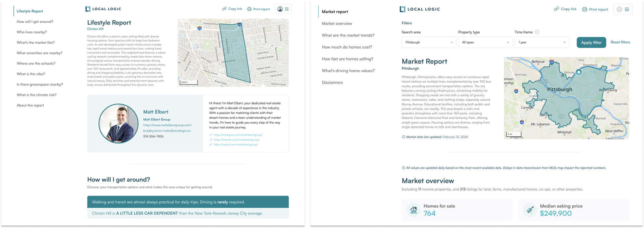This screenshot has width=644, height=228.
Task: Go to How will I get around? section
Action: 35,22
